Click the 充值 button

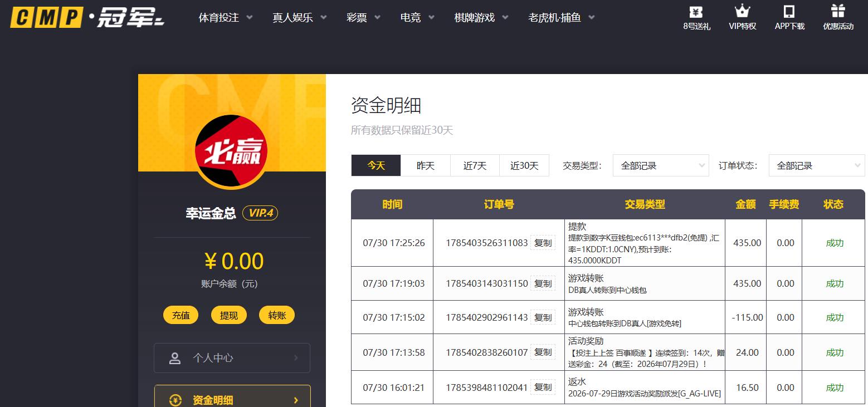tap(181, 315)
